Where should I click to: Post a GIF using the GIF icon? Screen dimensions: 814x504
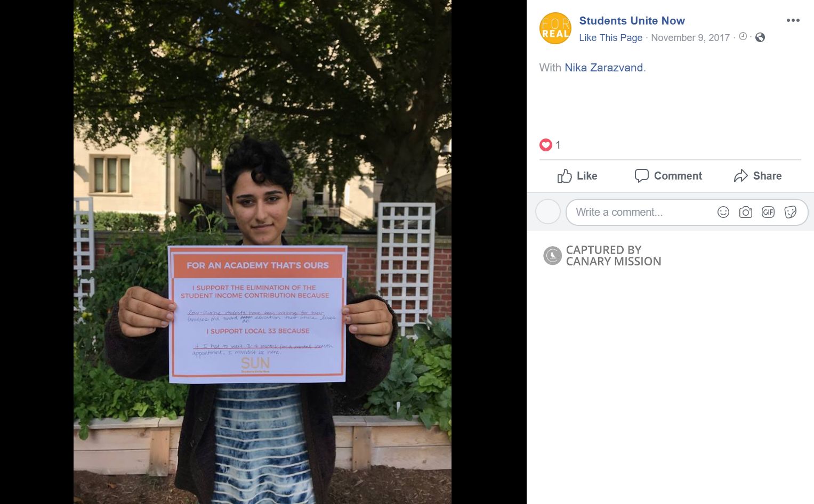[768, 212]
